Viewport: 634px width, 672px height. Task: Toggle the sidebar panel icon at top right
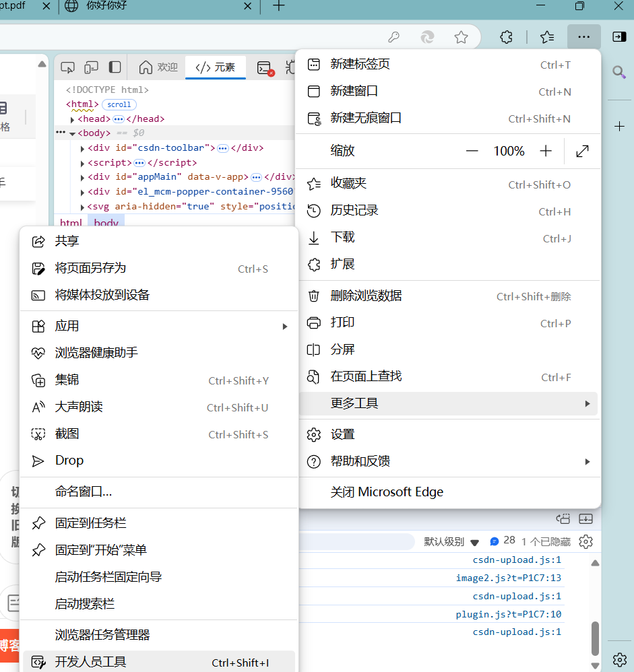tap(619, 37)
